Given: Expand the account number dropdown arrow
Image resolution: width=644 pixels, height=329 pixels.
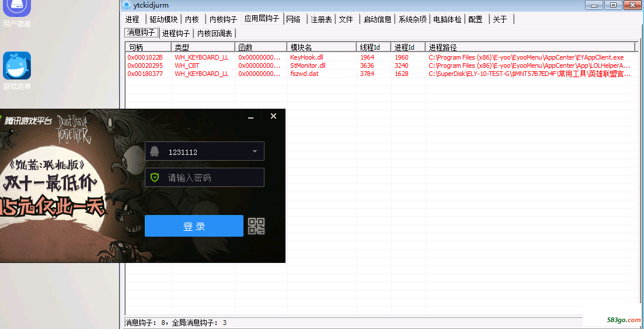Looking at the screenshot, I should [x=255, y=151].
